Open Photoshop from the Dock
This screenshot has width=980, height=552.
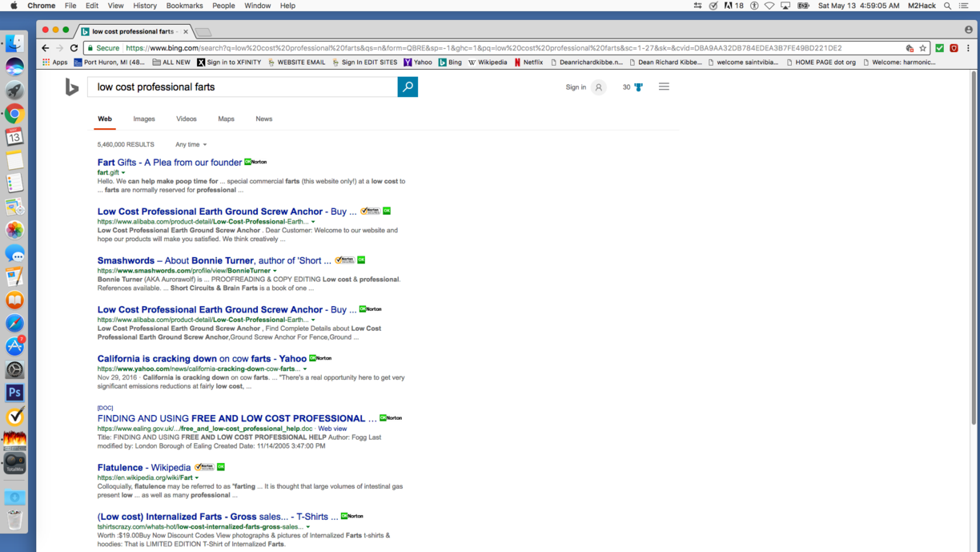[14, 393]
